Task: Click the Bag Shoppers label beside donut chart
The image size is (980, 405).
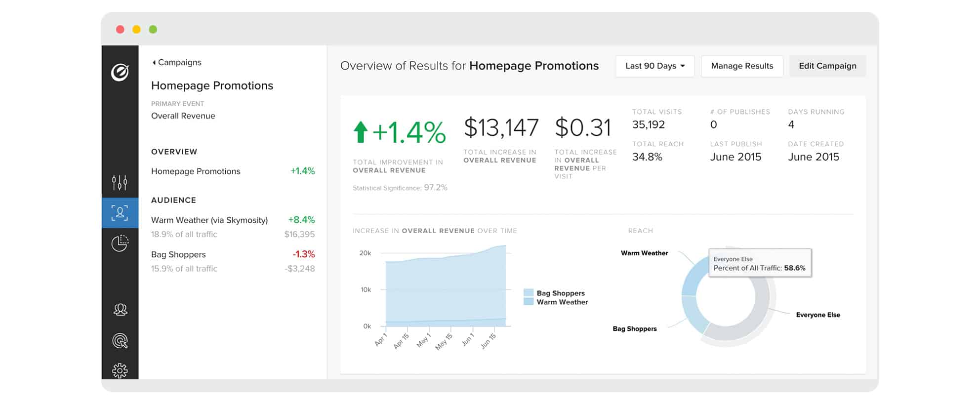Action: [x=634, y=329]
